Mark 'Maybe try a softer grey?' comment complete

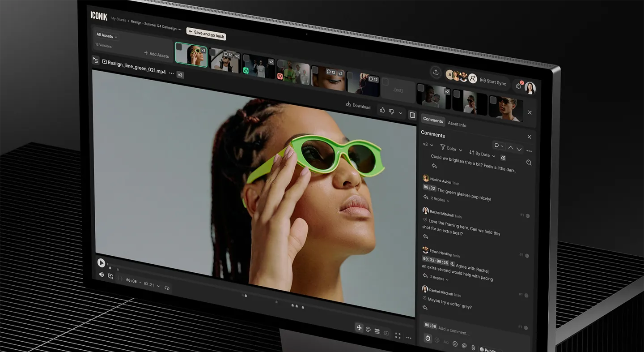(x=424, y=299)
